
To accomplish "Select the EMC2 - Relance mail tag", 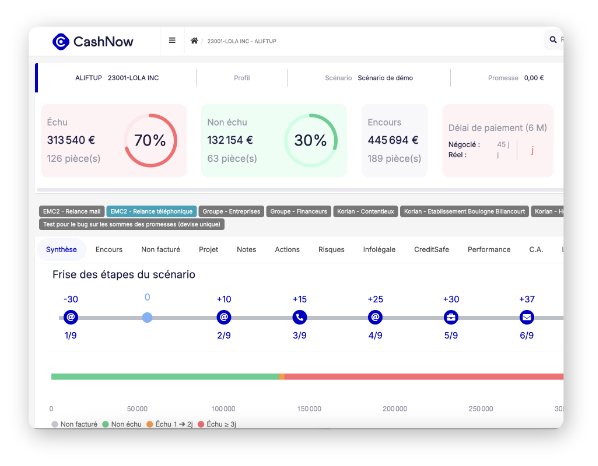I will 72,211.
